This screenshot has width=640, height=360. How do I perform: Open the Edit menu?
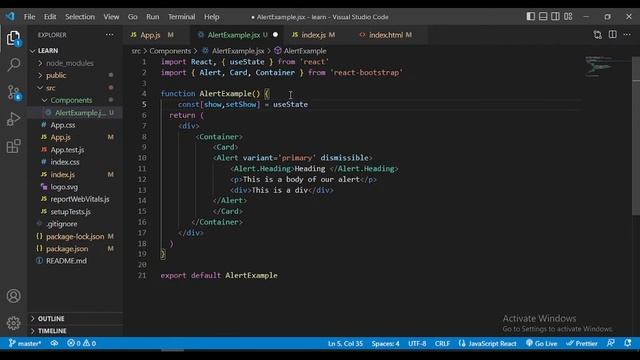click(50, 17)
